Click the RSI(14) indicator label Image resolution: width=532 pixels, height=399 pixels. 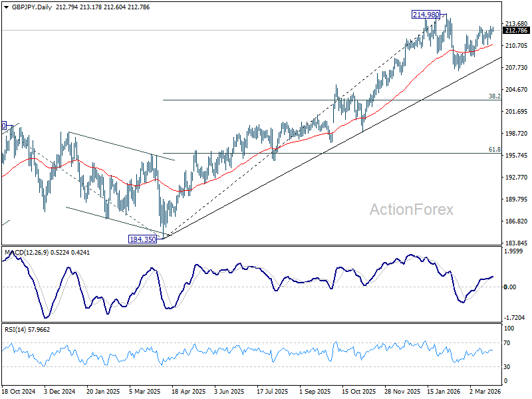pyautogui.click(x=15, y=329)
